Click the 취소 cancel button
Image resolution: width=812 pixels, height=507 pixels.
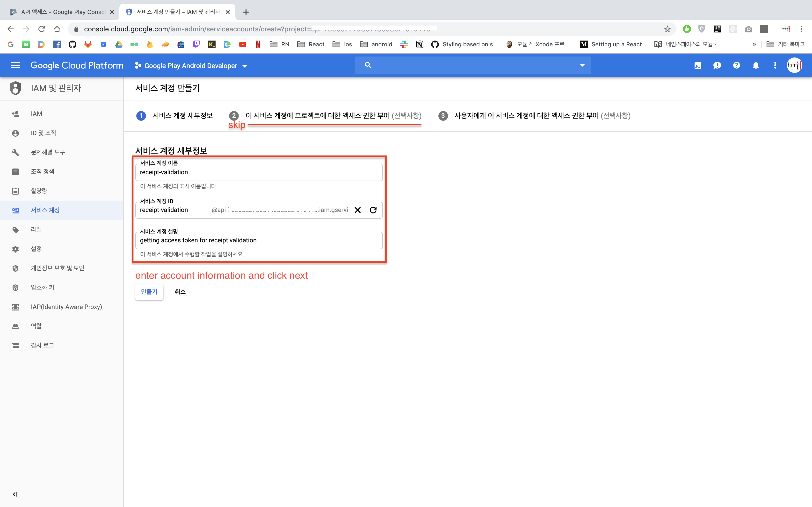pos(180,292)
